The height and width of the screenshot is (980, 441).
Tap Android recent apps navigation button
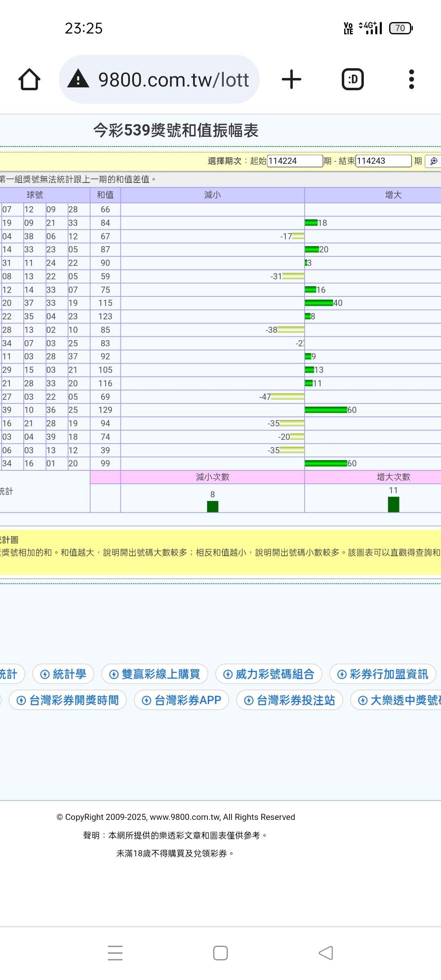tap(115, 953)
